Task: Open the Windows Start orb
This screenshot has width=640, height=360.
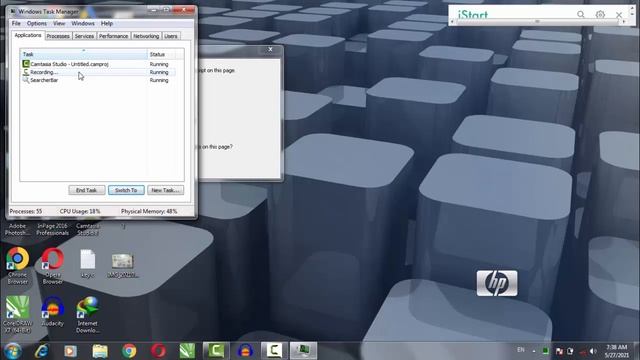Action: tap(13, 351)
